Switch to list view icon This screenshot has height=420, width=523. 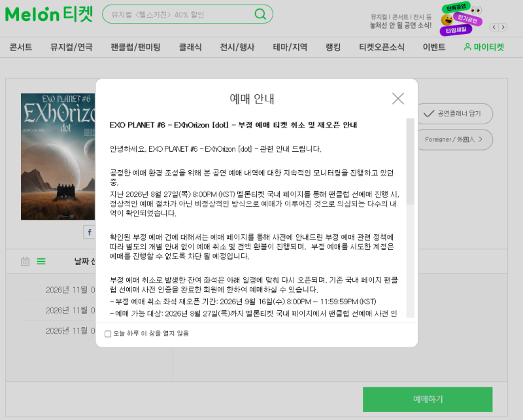(x=41, y=262)
